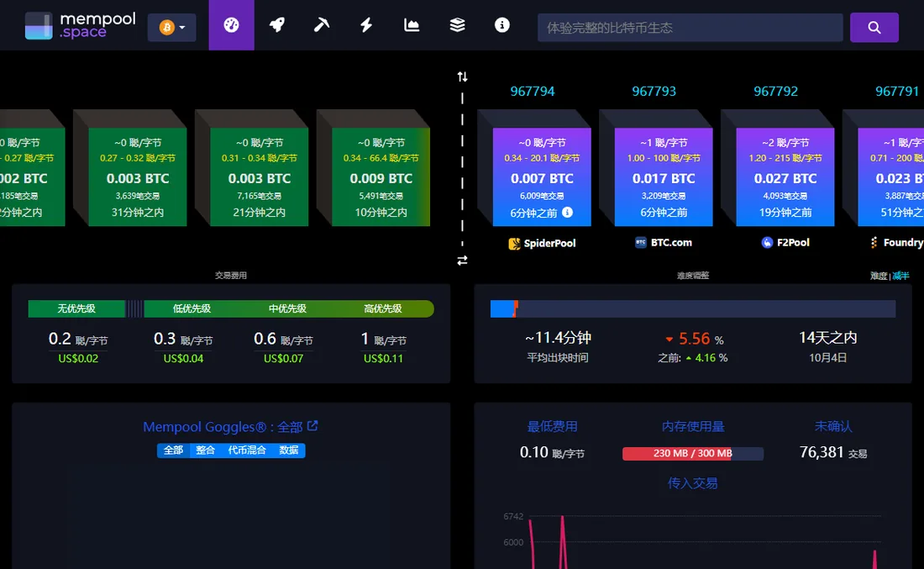Select pending block estimated in 10 minutes

click(x=381, y=176)
